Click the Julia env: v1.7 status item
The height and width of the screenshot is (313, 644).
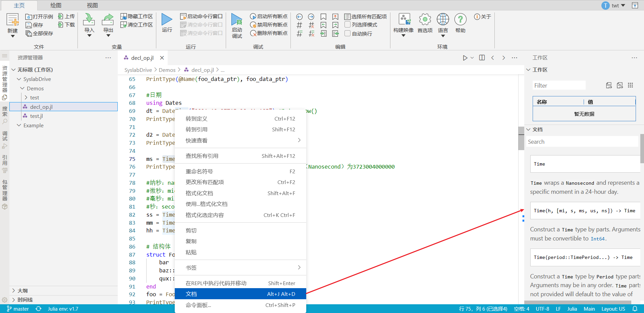coord(63,309)
